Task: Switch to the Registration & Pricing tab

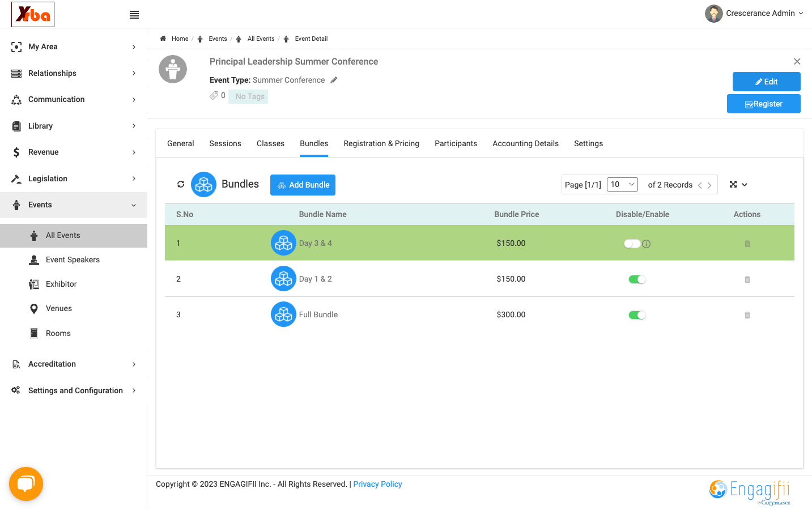Action: 381,143
